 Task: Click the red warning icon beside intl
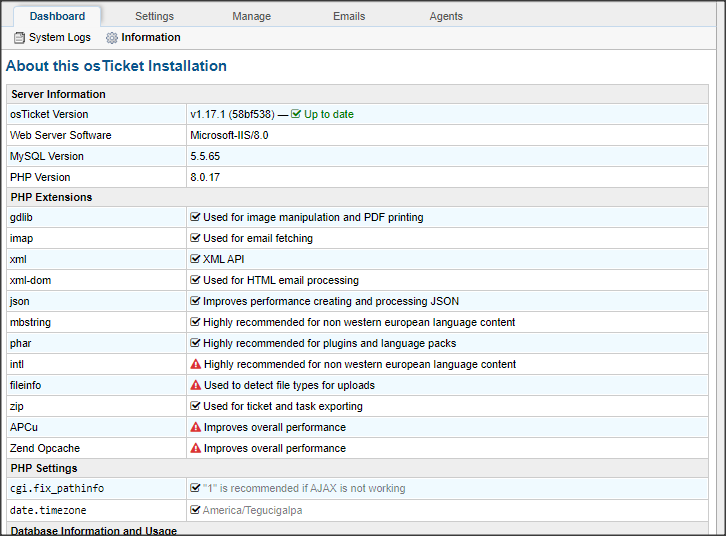pos(196,365)
